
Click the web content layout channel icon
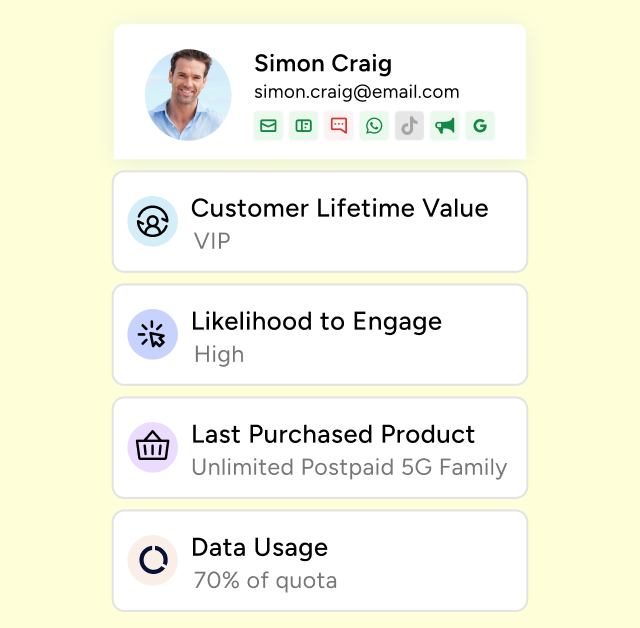coord(304,126)
